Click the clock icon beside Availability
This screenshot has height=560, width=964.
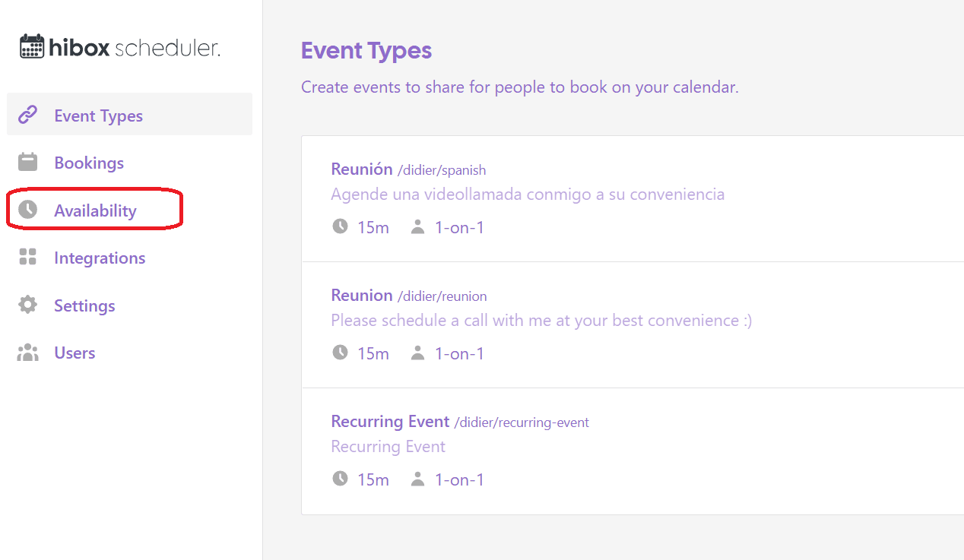coord(28,210)
